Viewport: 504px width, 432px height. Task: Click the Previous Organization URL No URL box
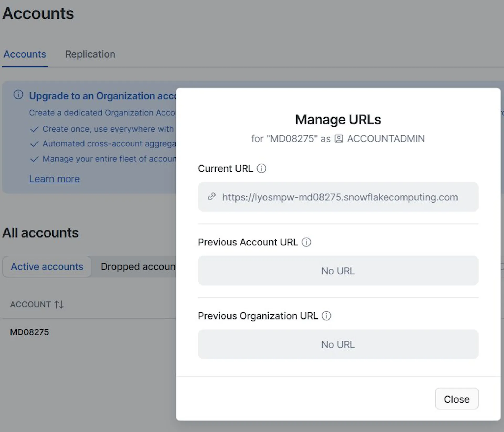tap(338, 344)
